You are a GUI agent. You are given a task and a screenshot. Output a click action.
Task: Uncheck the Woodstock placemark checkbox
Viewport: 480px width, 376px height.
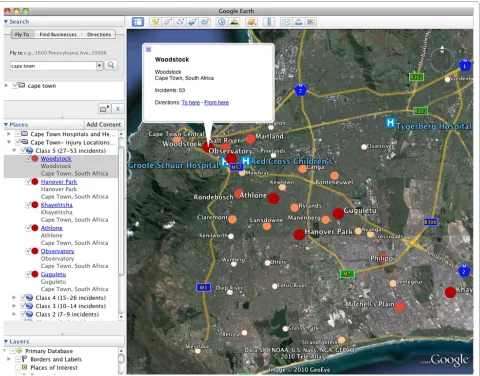(28, 158)
